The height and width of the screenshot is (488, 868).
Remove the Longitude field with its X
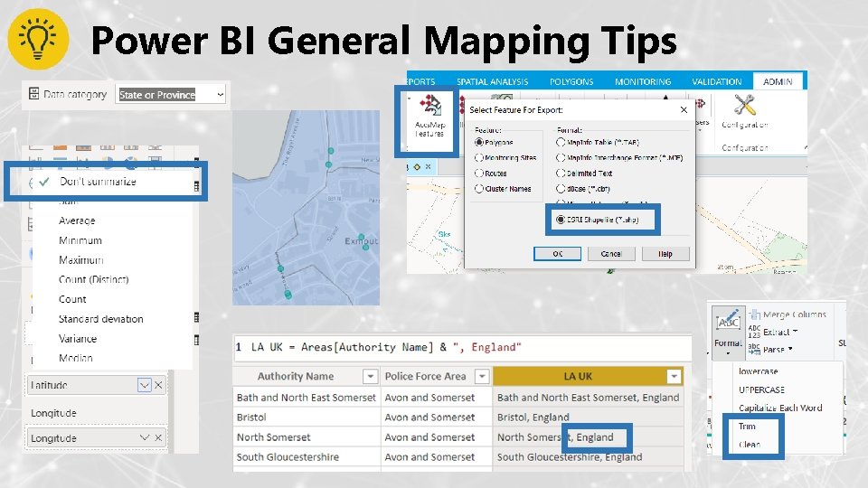point(158,437)
